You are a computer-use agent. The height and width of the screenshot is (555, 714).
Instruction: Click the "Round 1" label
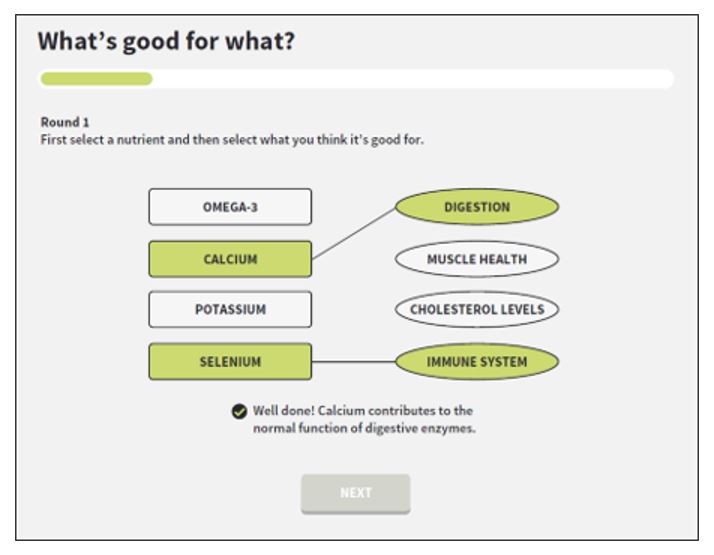point(65,122)
